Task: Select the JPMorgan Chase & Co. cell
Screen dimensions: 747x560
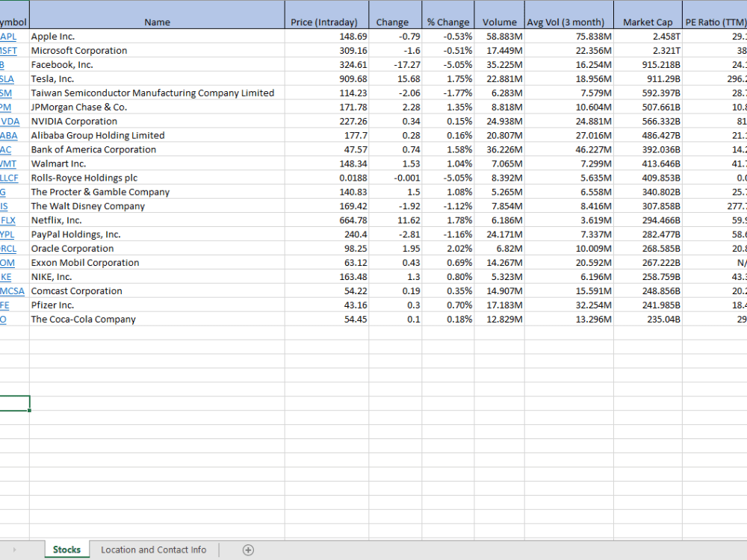Action: 157,107
